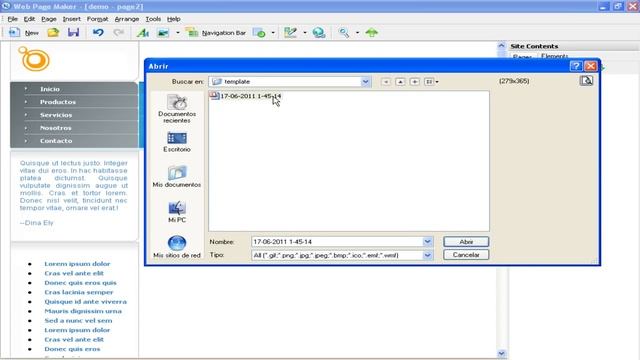Open the Help menu
The width and height of the screenshot is (640, 360).
click(x=173, y=19)
